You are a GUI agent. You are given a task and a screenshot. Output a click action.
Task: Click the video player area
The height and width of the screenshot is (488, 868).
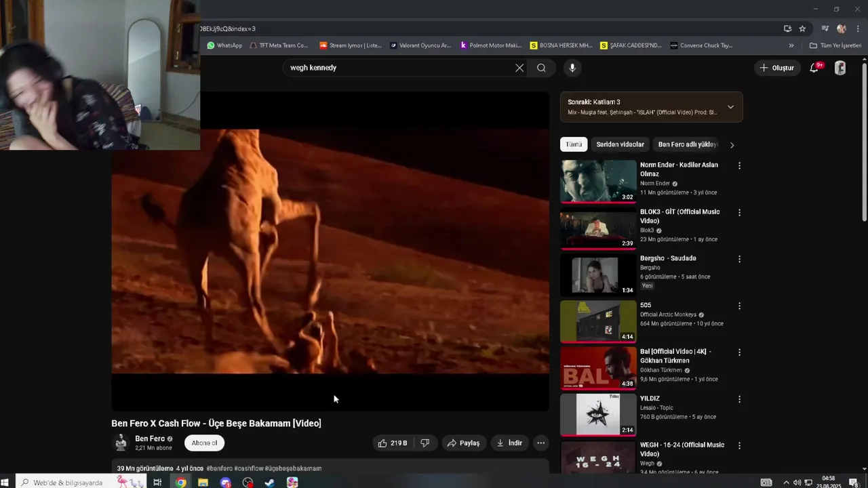tap(330, 251)
